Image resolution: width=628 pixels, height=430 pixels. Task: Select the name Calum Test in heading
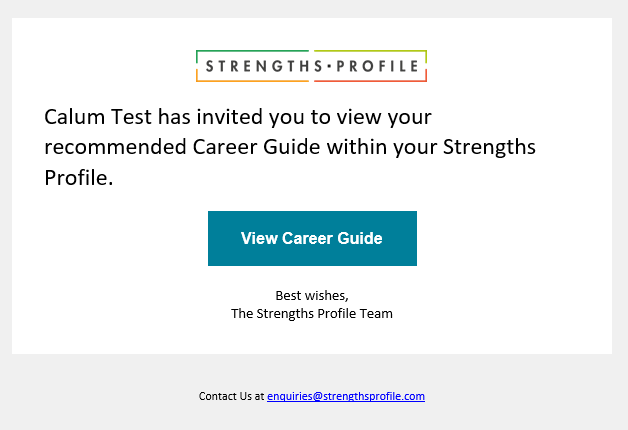tap(98, 117)
